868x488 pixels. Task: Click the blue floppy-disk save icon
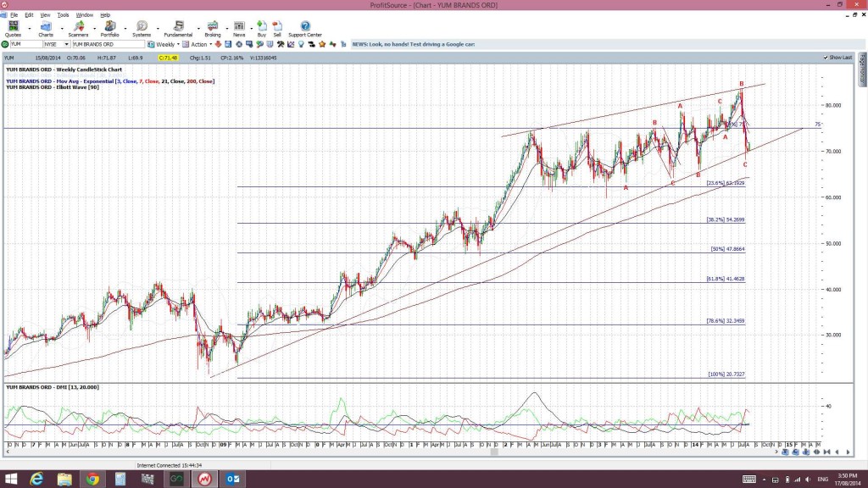tap(228, 44)
